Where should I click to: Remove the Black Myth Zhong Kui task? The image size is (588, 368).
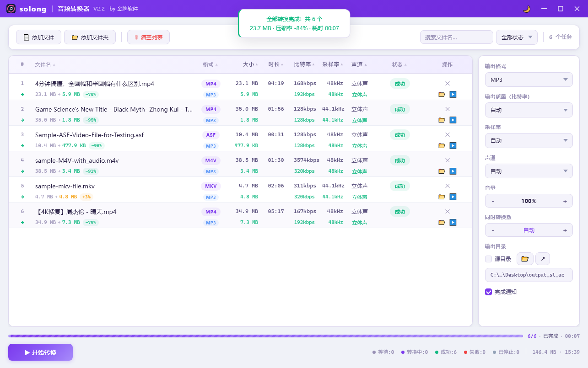(x=448, y=109)
